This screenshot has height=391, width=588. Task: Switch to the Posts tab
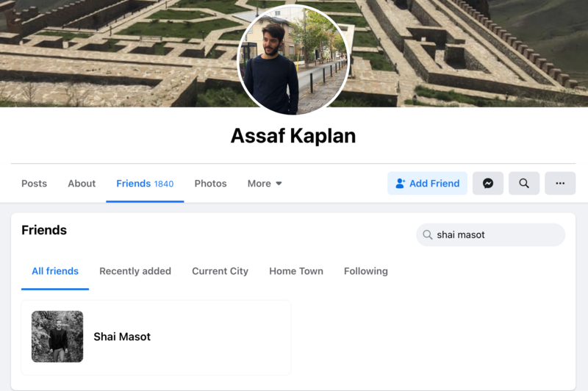34,184
